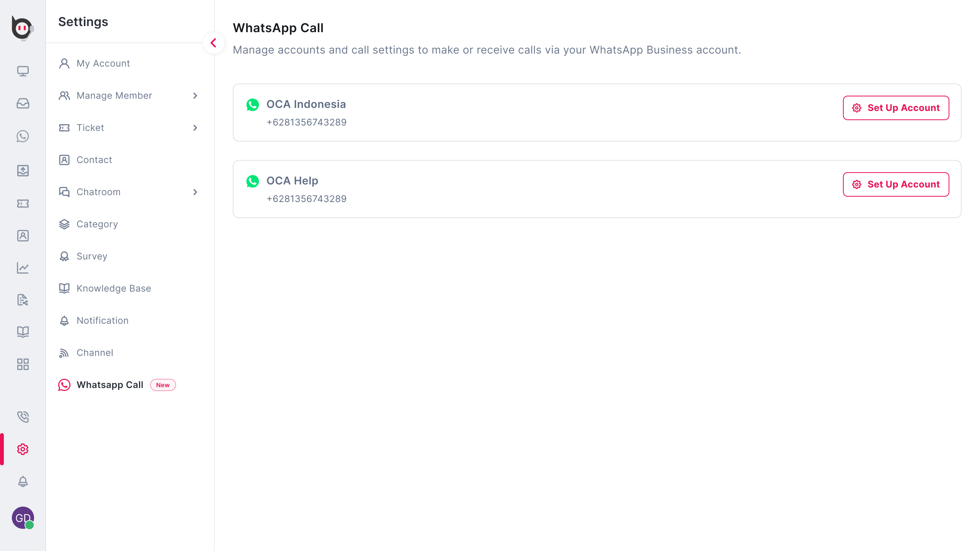Click the phone call icon in rail
This screenshot has width=980, height=551.
pos(23,417)
